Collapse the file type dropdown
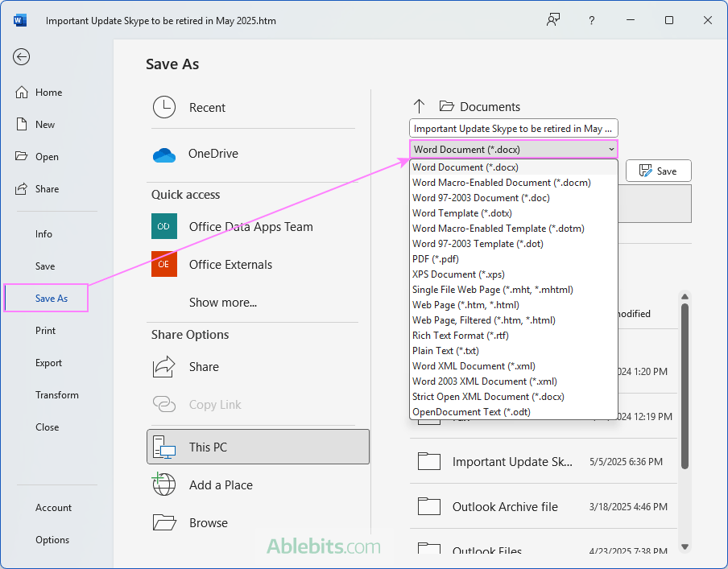 (611, 150)
